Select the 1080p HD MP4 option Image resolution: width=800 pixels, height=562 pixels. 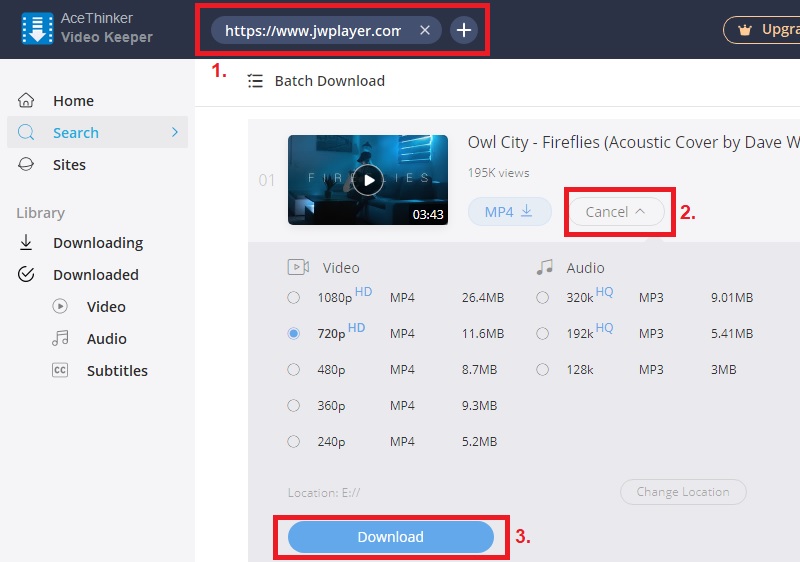(x=293, y=297)
